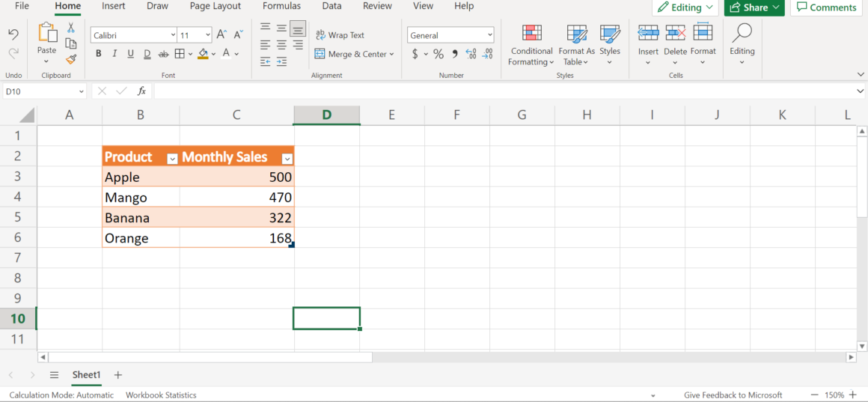Open the File menu

click(x=22, y=6)
